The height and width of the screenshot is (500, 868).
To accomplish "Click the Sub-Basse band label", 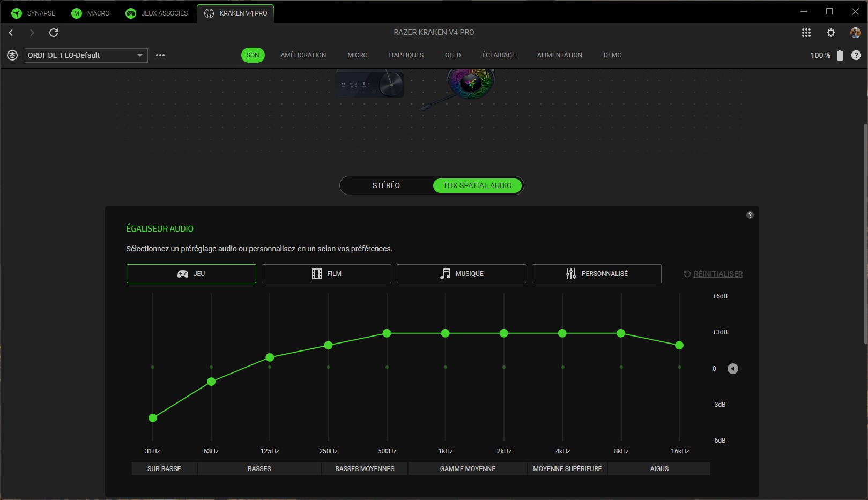I will click(x=164, y=469).
